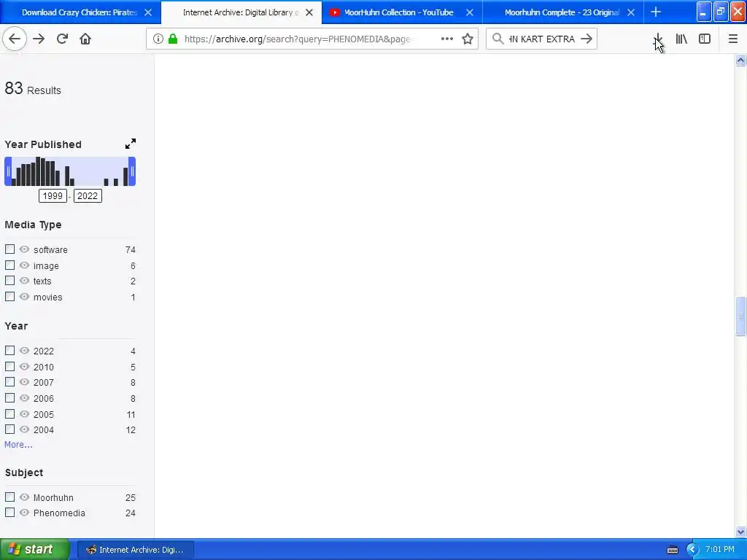Switch to MoorHuhn Collection - YouTube tab
Viewport: 747px width, 560px height.
402,12
